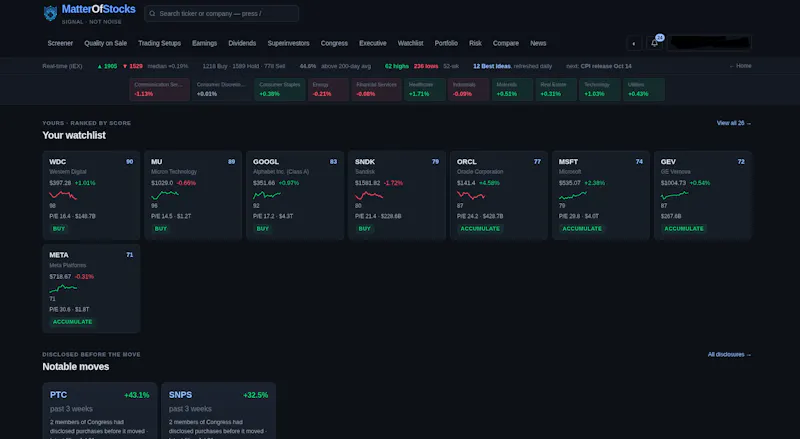Select the Real Estate sector tile
This screenshot has height=439, width=800.
coord(556,89)
